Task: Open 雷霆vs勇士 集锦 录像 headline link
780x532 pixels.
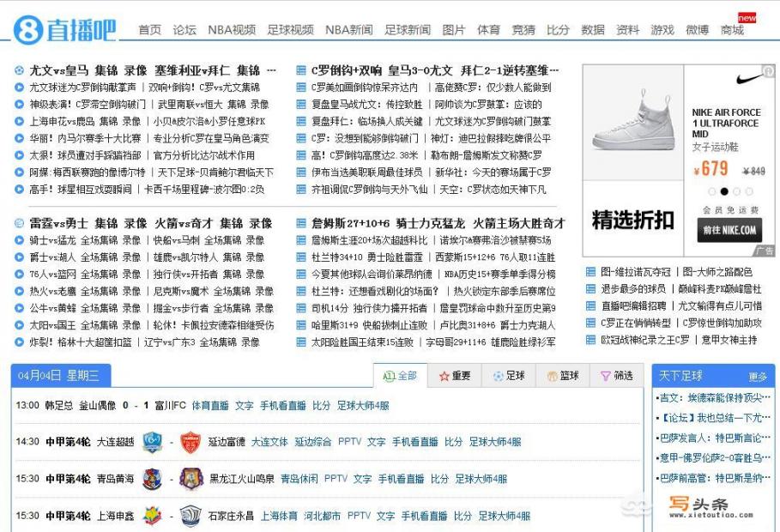Action: (88, 223)
